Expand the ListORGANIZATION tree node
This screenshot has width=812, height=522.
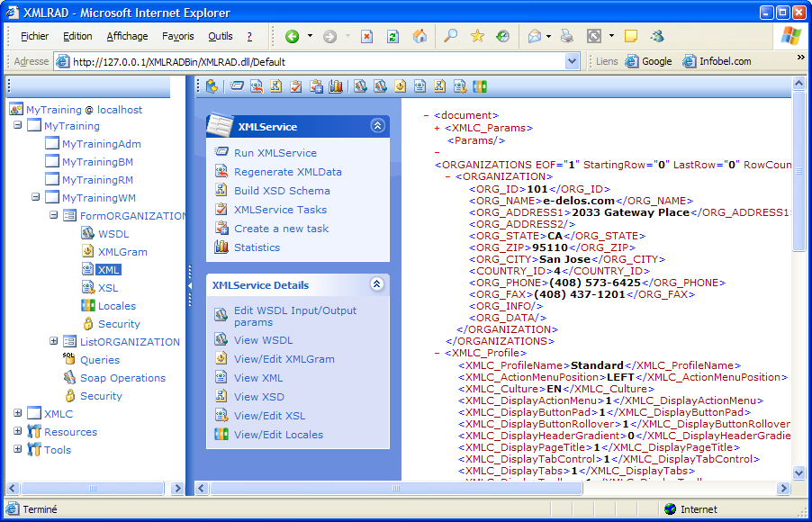(x=54, y=342)
